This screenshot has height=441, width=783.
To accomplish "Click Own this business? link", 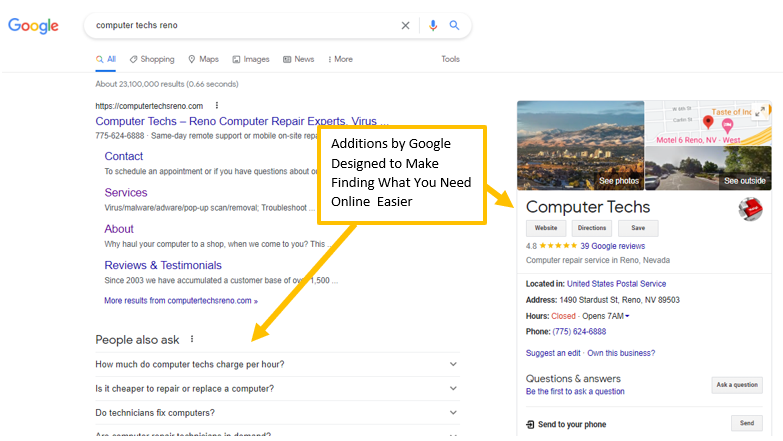I will click(x=621, y=353).
